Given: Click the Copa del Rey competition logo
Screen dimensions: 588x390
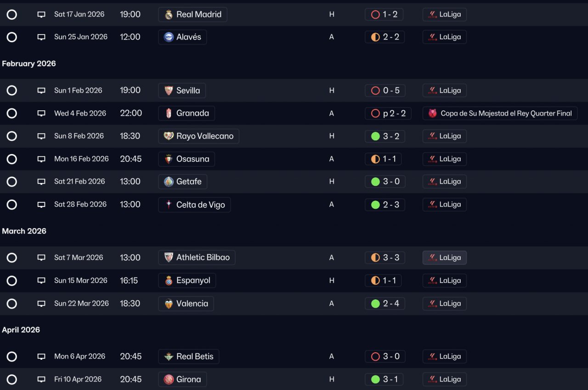Looking at the screenshot, I should click(432, 114).
